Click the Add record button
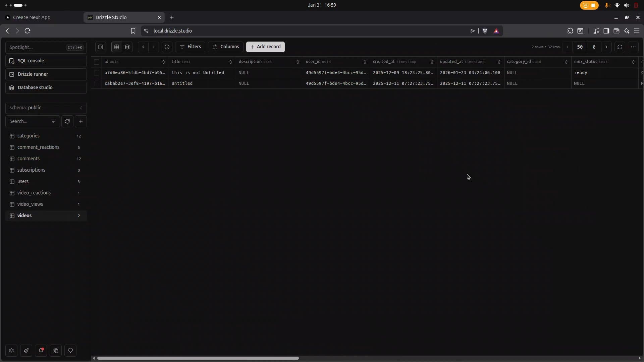This screenshot has width=644, height=362. click(265, 47)
